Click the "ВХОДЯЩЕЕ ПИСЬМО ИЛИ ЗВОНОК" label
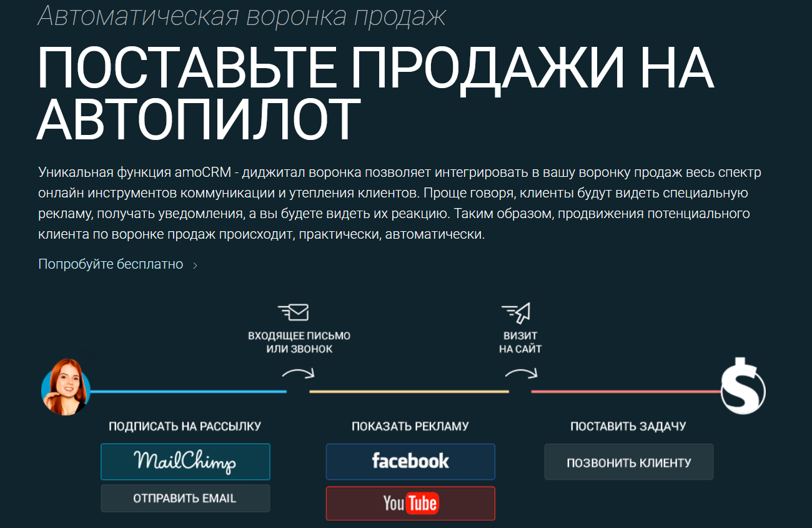Screen dimensions: 812x528 click(x=299, y=342)
